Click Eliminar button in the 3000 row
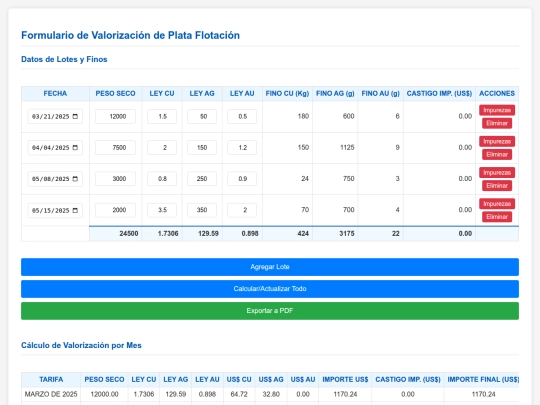Screen dimensions: 540x405 (497, 186)
